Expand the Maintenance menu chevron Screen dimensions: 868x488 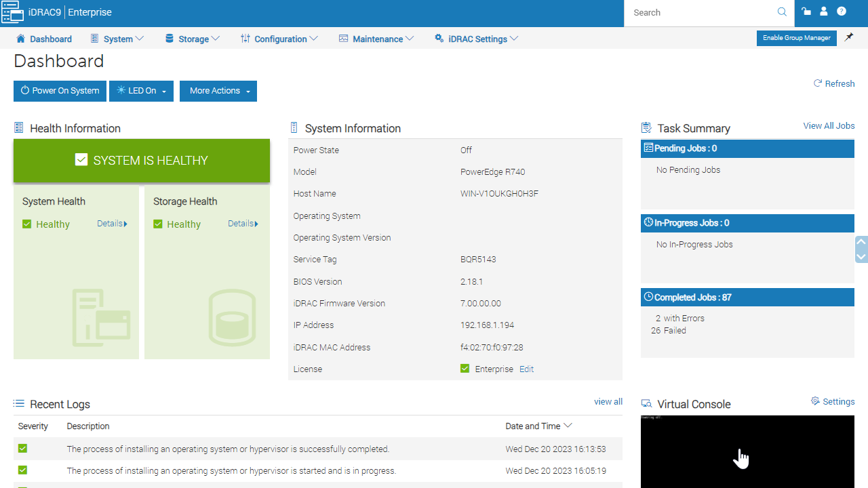point(410,39)
